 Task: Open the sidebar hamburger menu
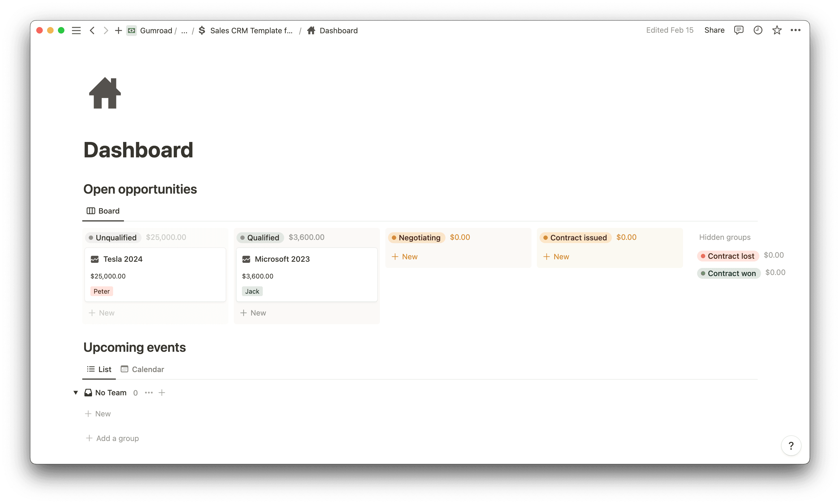pyautogui.click(x=76, y=31)
